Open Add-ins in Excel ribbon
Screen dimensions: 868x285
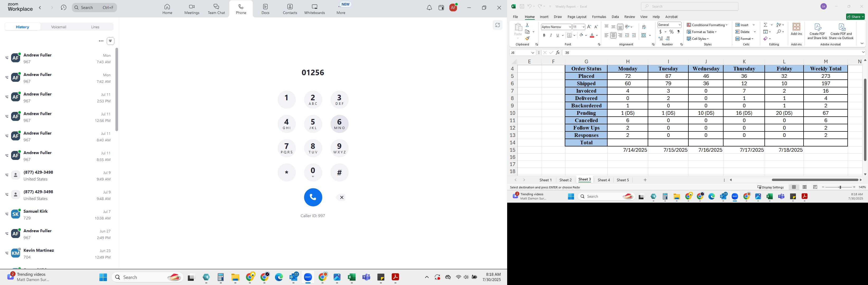tap(796, 29)
